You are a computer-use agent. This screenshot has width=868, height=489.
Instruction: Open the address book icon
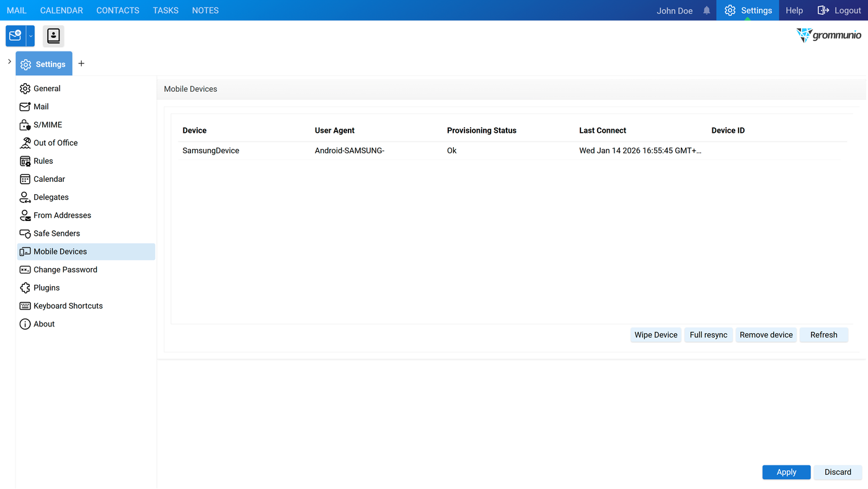[53, 36]
